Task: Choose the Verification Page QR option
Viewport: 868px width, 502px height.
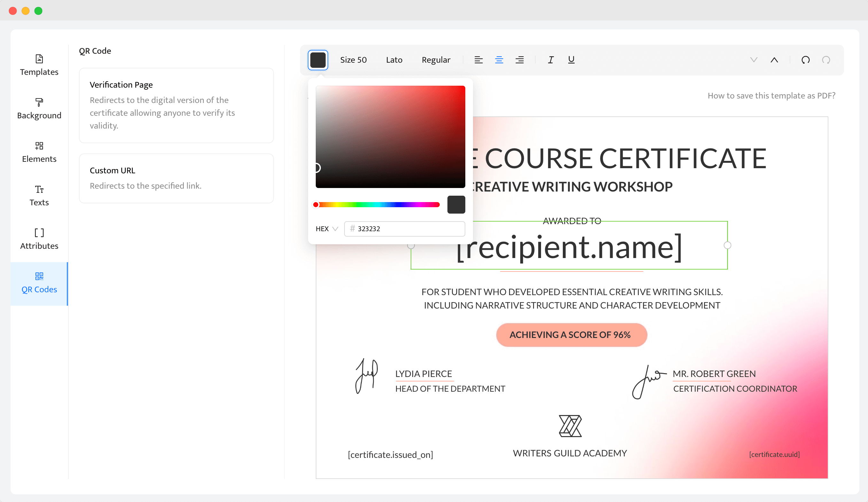Action: [x=176, y=106]
